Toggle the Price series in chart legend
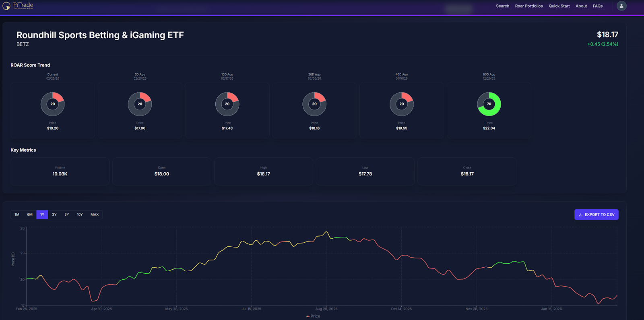 (x=313, y=316)
